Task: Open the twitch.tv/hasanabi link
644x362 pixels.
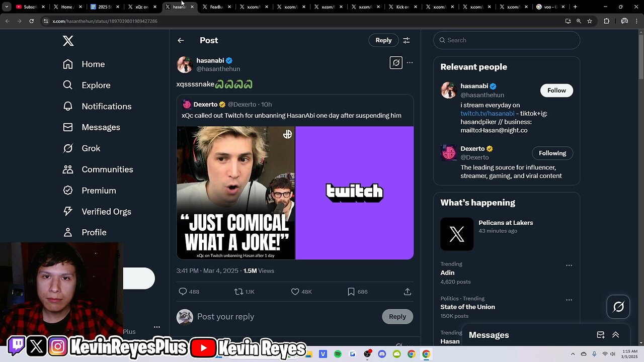Action: [x=488, y=114]
